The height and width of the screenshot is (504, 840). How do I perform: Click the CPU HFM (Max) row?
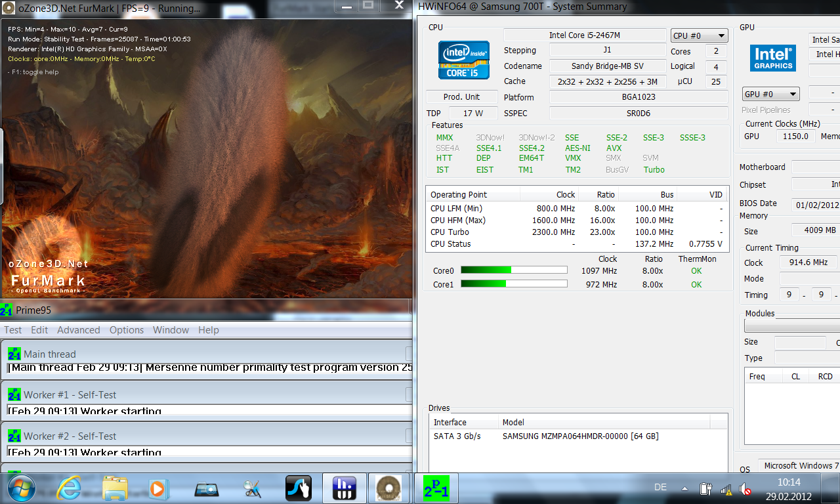tap(577, 220)
